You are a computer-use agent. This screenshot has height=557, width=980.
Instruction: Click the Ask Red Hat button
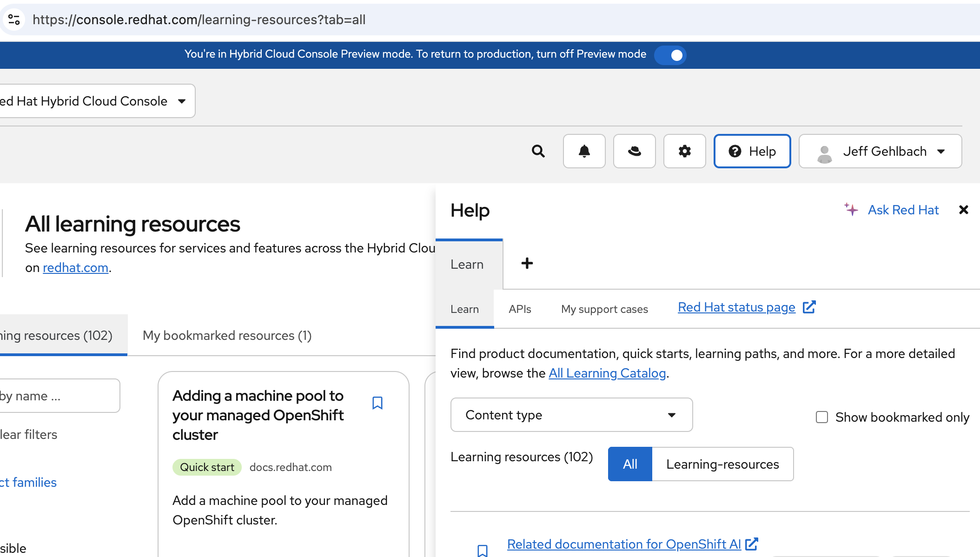(x=892, y=210)
